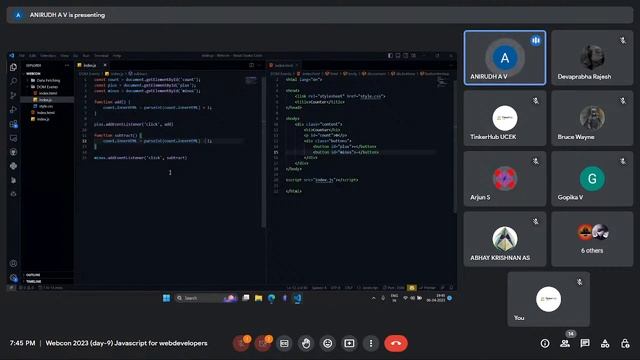640x360 pixels.
Task: Click the VS Code Accounts icon
Action: (13, 264)
